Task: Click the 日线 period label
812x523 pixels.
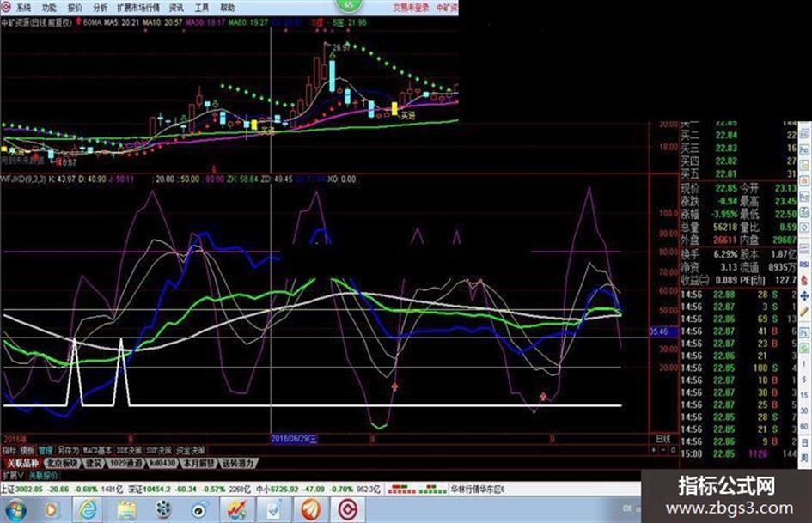Action: click(x=663, y=439)
